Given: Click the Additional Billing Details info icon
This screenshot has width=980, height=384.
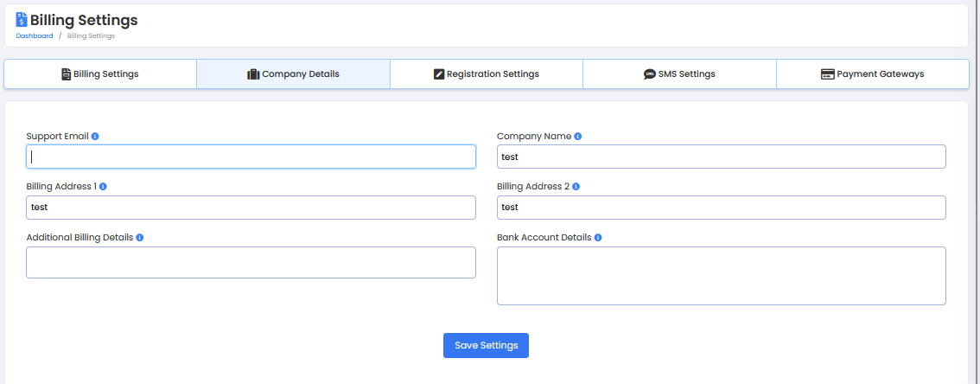Looking at the screenshot, I should coord(140,237).
